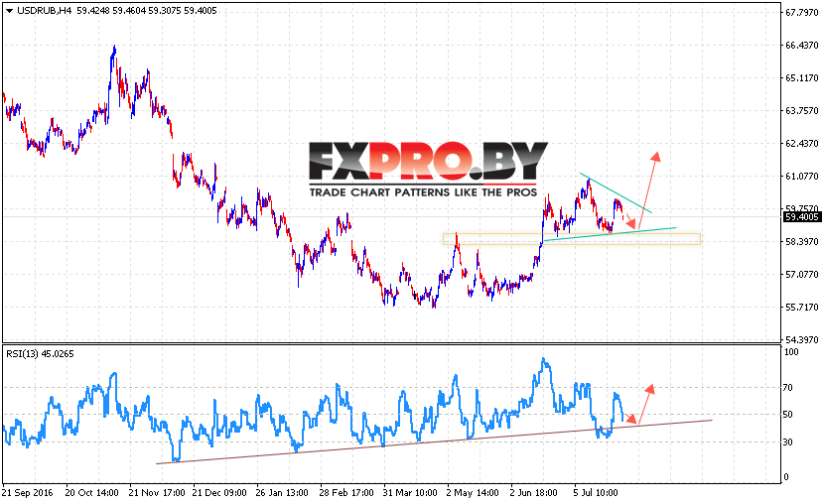Select date label 21 Nov 17:00
Image resolution: width=823 pixels, height=504 pixels.
coord(157,493)
